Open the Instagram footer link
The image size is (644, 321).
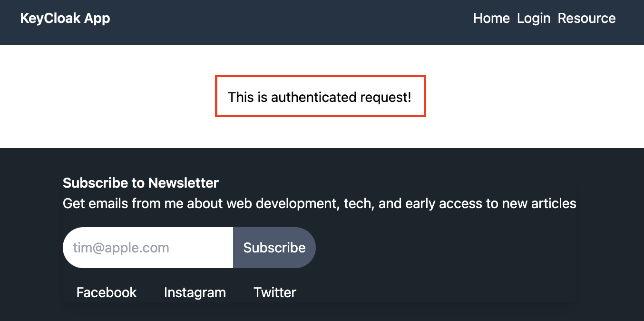click(195, 292)
